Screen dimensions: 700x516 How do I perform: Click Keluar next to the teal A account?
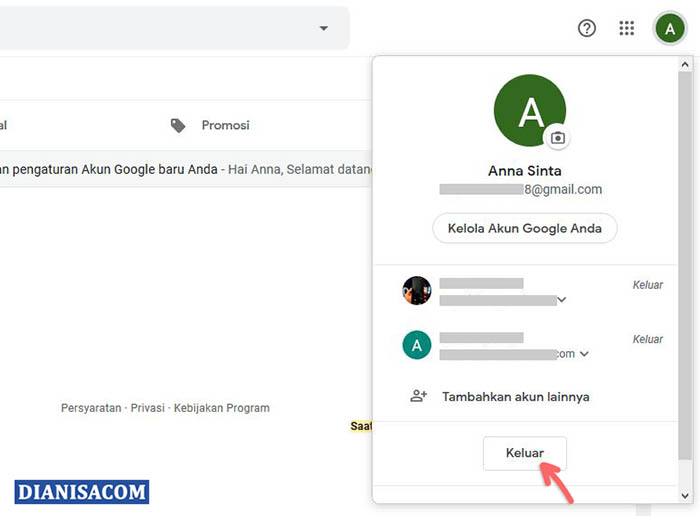[x=647, y=339]
